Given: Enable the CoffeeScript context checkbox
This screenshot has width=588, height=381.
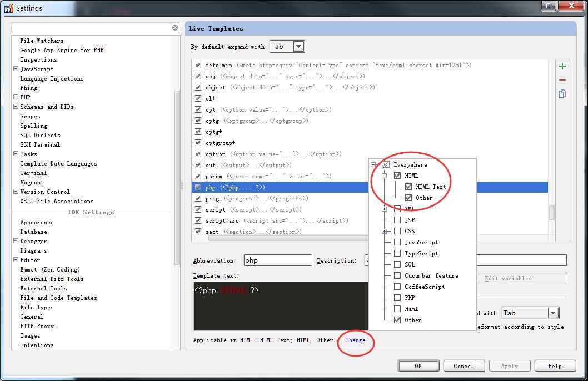Looking at the screenshot, I should tap(397, 287).
